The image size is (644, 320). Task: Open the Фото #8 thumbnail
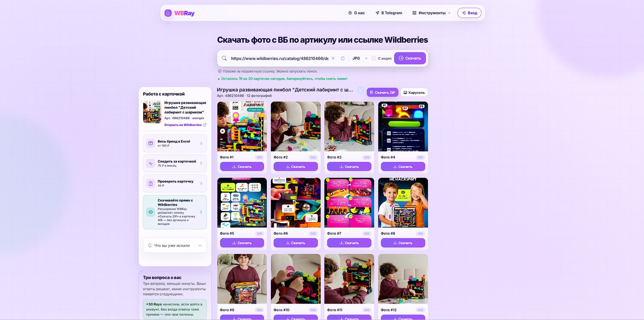[403, 202]
